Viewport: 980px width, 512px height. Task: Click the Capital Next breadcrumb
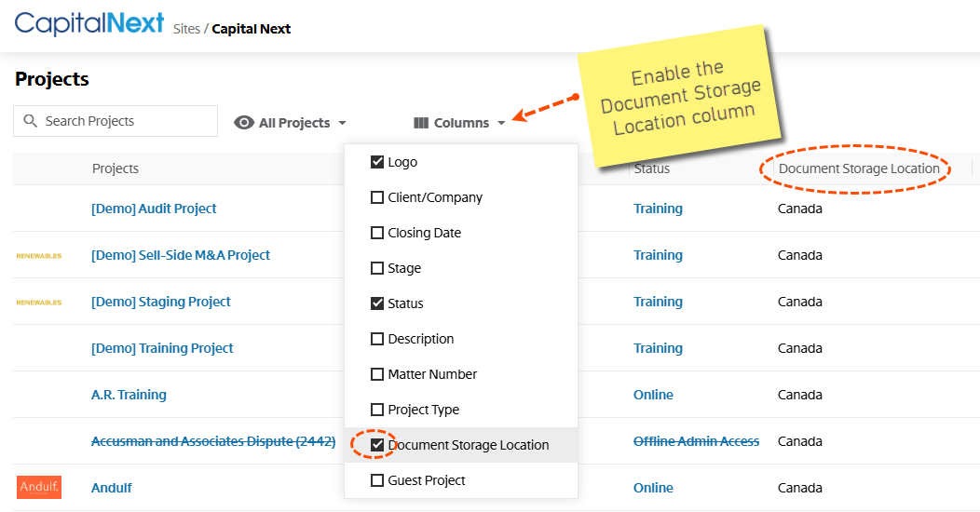[x=252, y=29]
